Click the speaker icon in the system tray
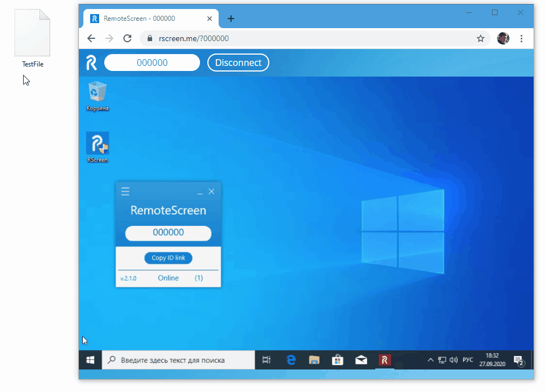Image resolution: width=546 pixels, height=392 pixels. (454, 359)
